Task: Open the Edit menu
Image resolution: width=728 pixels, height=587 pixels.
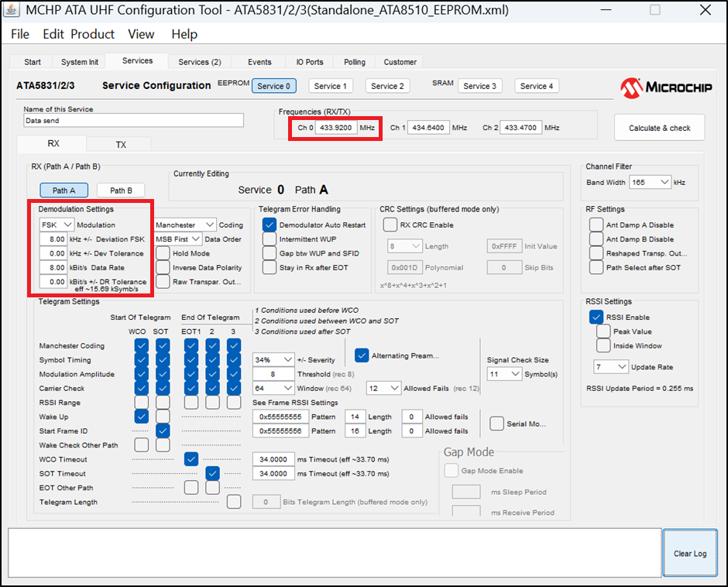Action: point(53,34)
